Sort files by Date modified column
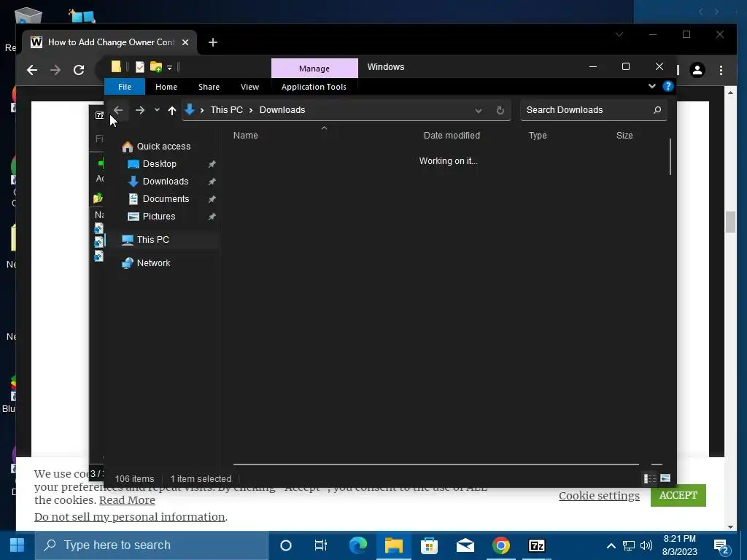 [x=452, y=135]
